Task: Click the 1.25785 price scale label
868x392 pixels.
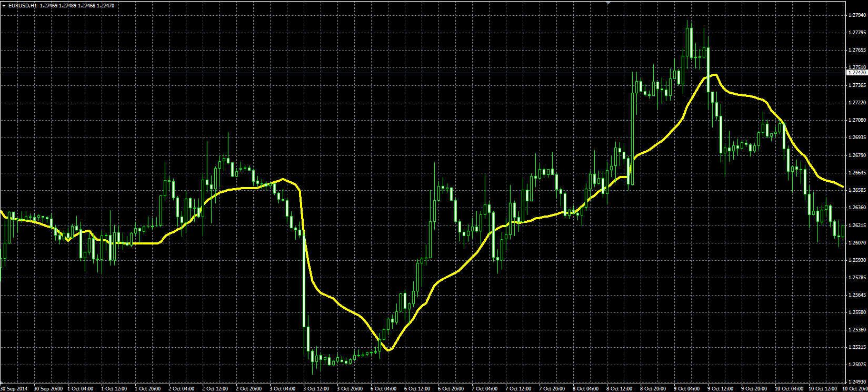Action: pyautogui.click(x=857, y=277)
